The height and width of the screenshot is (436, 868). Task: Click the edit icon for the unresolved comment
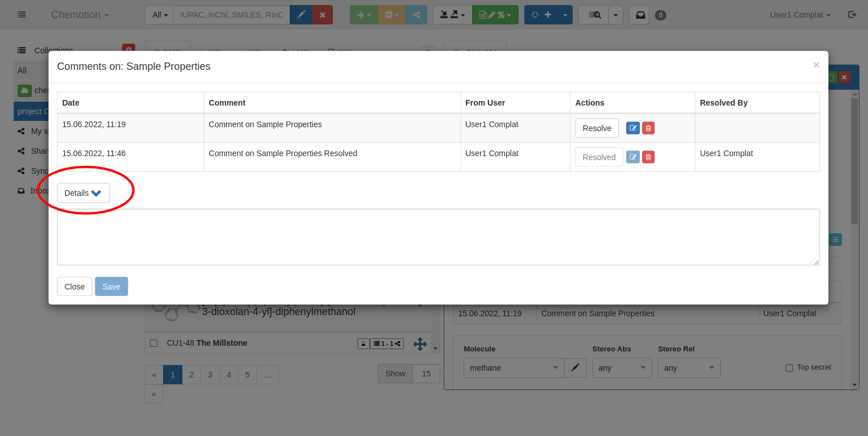point(633,128)
